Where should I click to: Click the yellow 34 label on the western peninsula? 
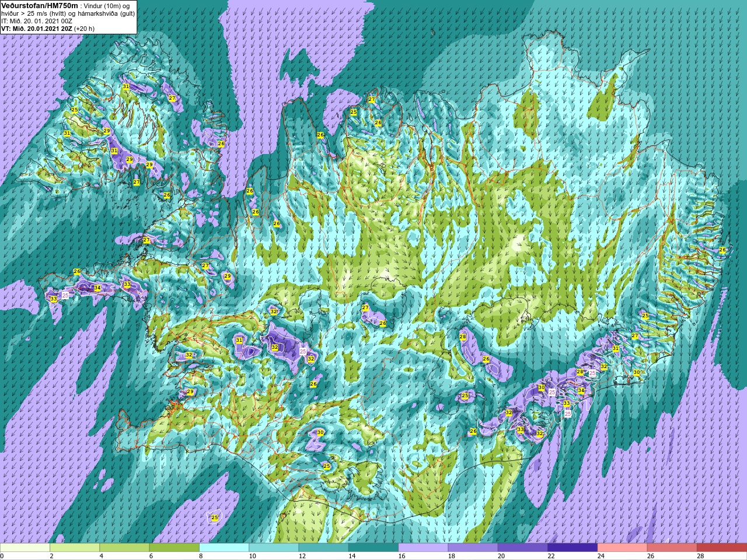[97, 288]
